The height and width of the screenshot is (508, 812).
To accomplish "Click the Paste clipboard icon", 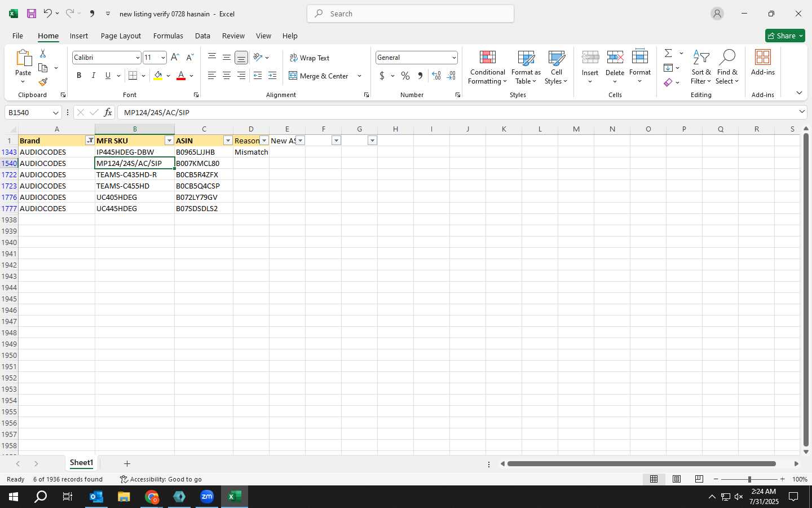I will pyautogui.click(x=23, y=58).
